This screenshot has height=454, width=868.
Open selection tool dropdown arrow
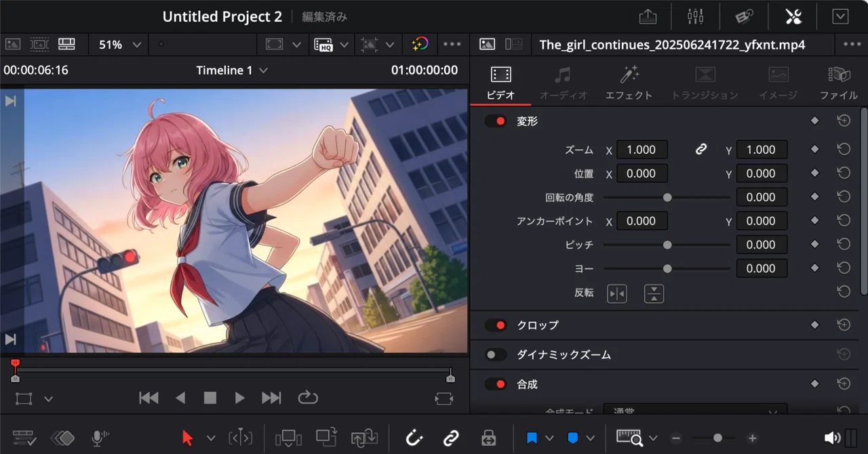click(211, 438)
